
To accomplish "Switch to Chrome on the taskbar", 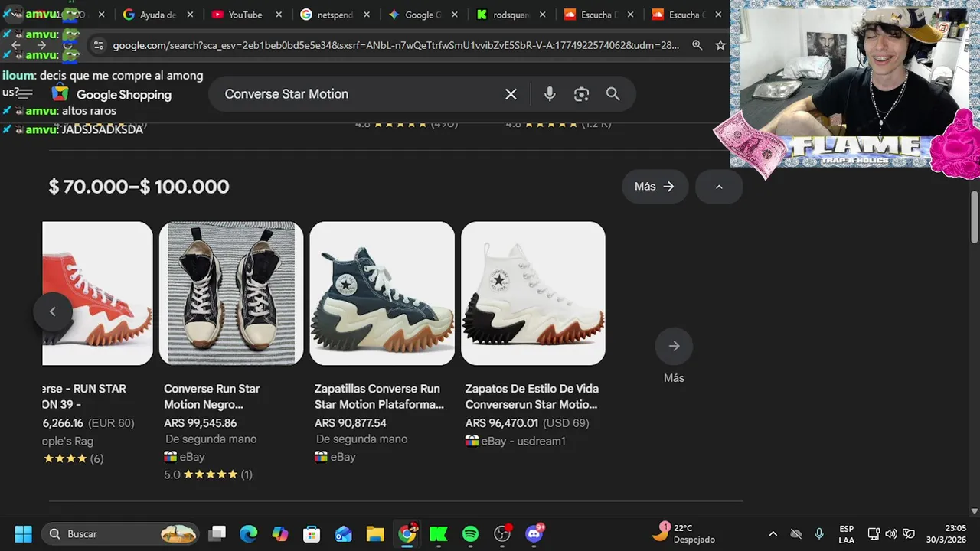I will click(x=407, y=533).
